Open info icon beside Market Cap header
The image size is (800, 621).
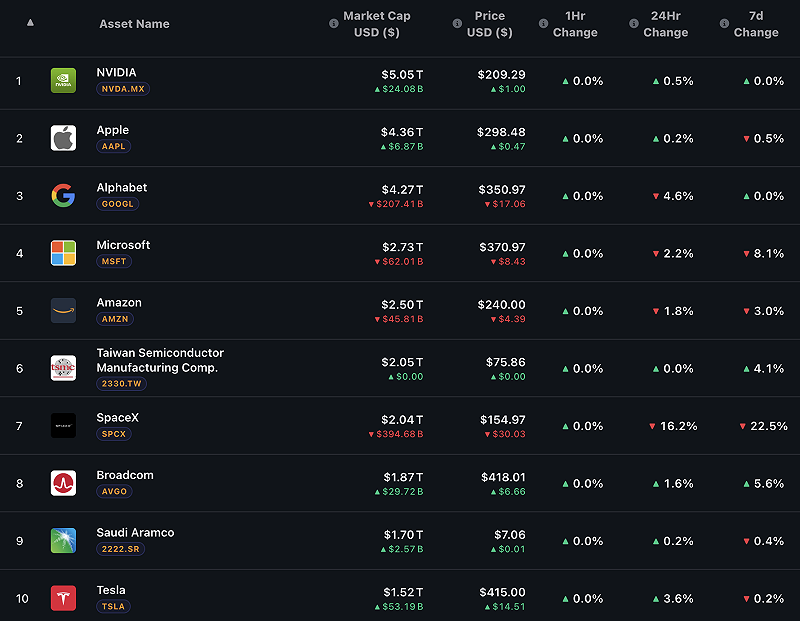click(x=334, y=23)
